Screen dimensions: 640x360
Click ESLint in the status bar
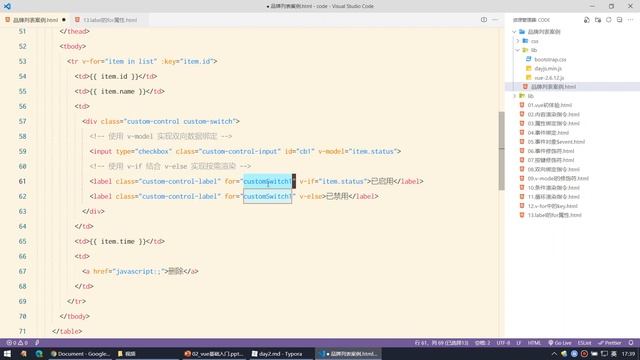(x=584, y=343)
